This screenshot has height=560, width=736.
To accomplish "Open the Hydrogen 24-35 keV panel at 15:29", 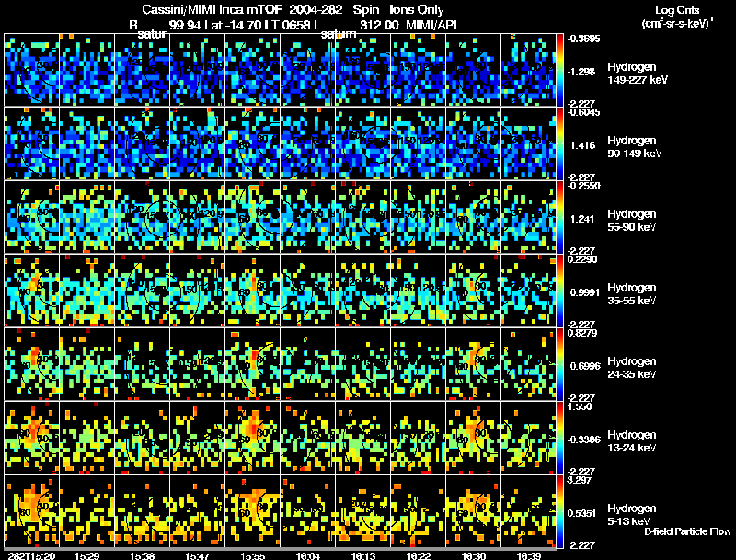I will 86,364.
